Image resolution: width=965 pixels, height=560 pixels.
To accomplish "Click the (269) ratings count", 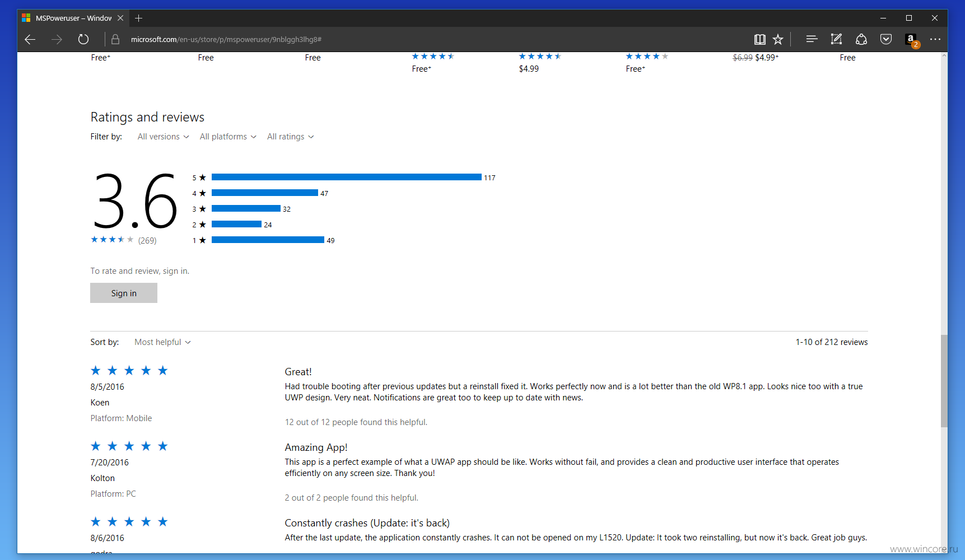I will (147, 240).
